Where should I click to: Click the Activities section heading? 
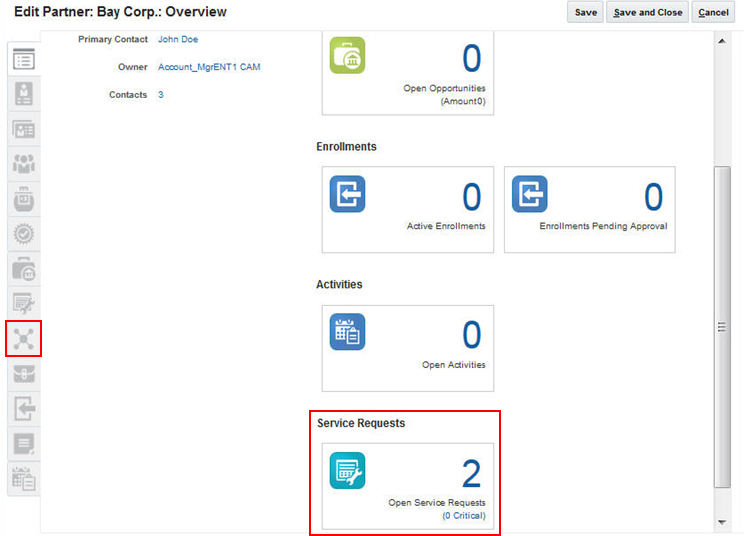coord(339,284)
